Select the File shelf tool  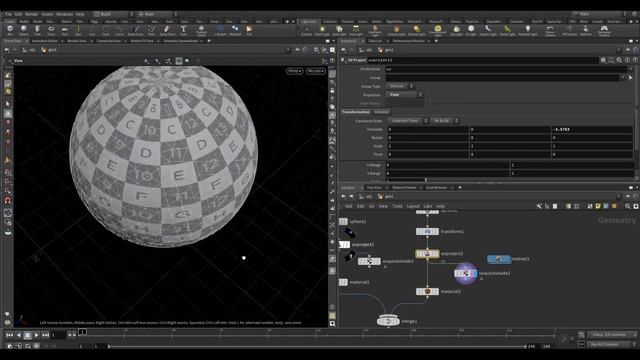249,30
